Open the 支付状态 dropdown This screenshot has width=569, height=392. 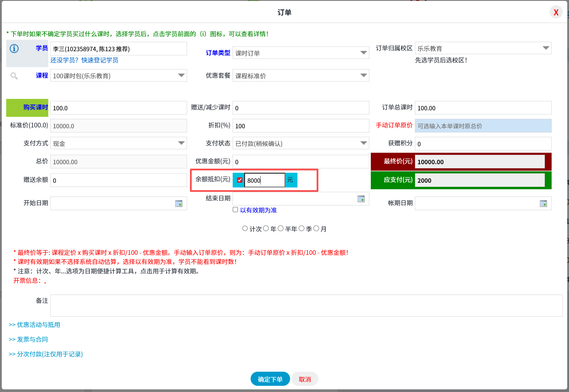[364, 143]
